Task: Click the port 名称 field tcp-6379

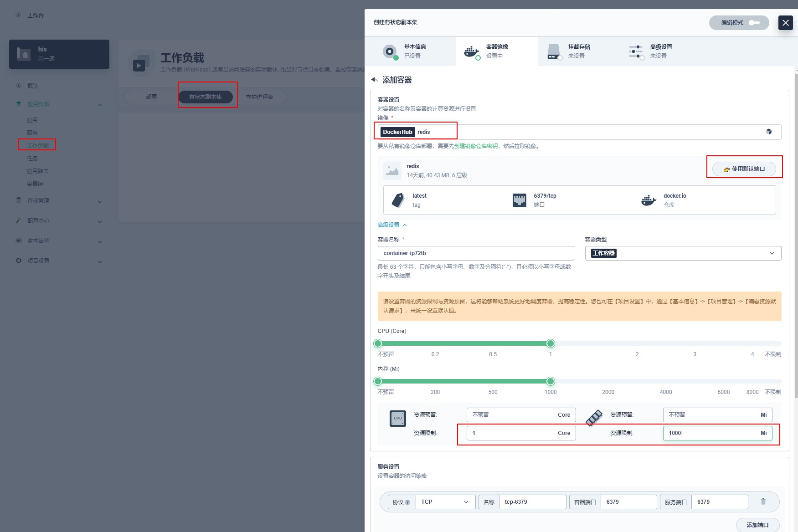Action: 532,502
